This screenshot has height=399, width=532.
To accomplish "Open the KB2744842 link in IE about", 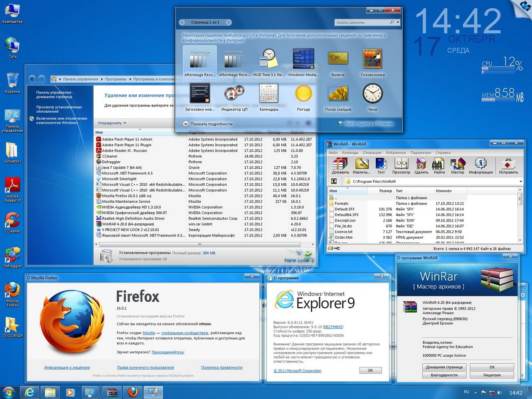I will (x=333, y=327).
